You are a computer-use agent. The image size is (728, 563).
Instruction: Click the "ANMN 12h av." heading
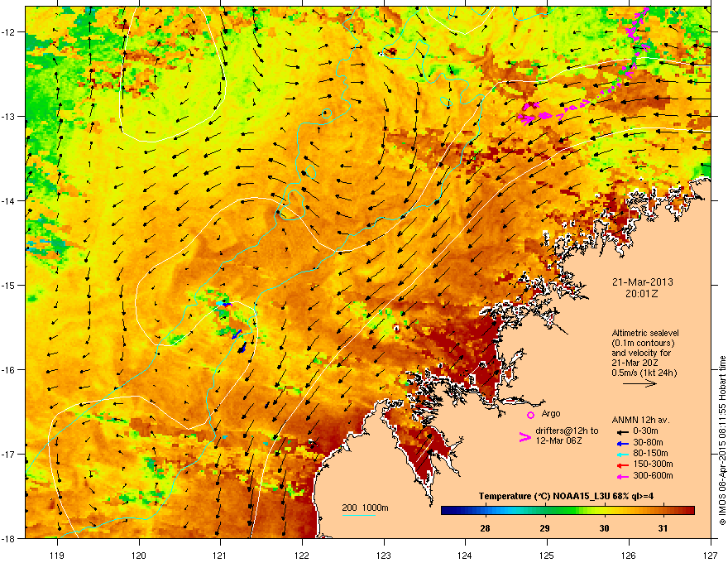coord(640,421)
